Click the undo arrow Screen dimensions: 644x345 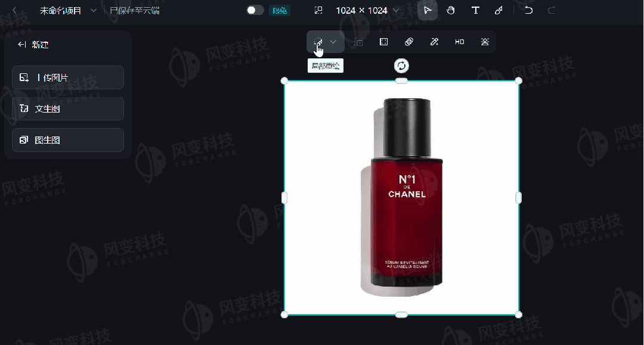528,10
